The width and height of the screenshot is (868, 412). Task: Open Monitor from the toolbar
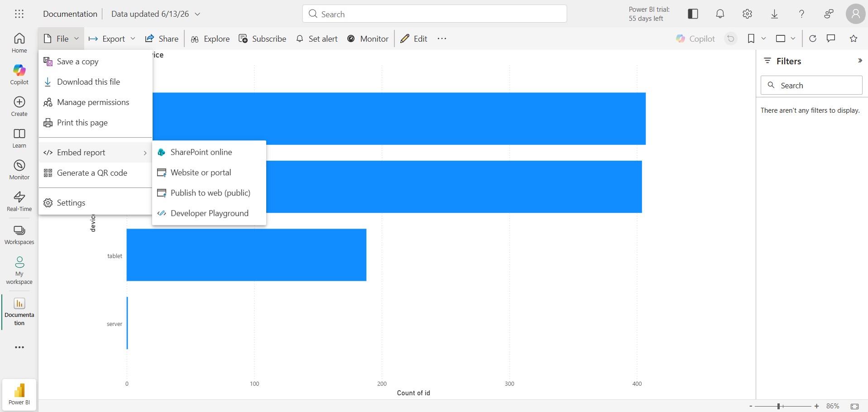(368, 38)
